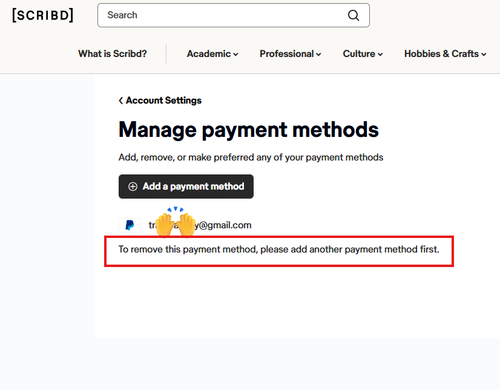Click the search magnifier icon
The width and height of the screenshot is (500, 390).
tap(353, 15)
